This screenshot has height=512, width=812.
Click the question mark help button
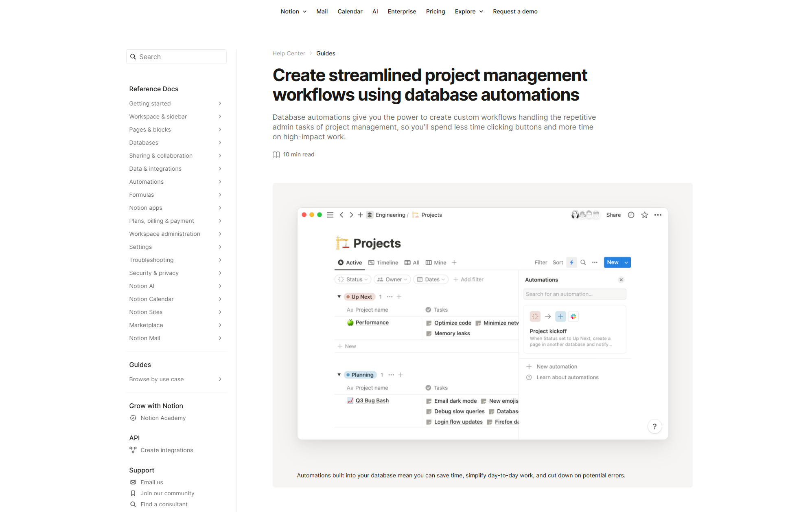[654, 426]
